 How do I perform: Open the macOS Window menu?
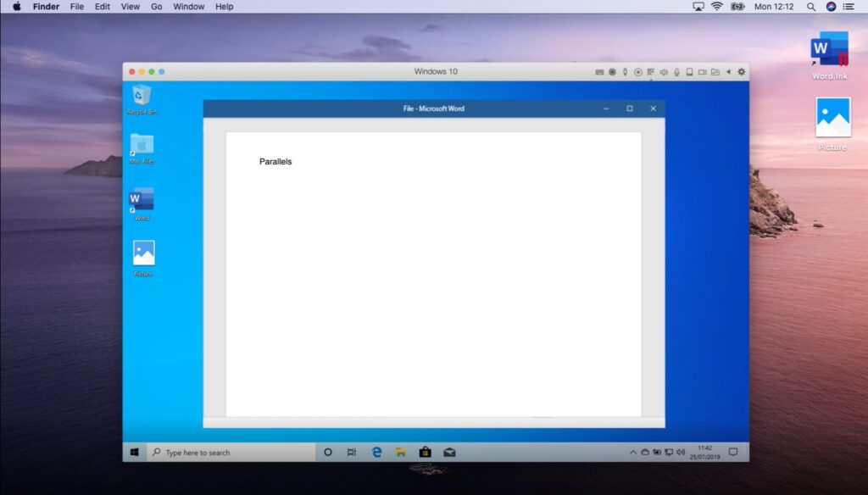[x=188, y=7]
